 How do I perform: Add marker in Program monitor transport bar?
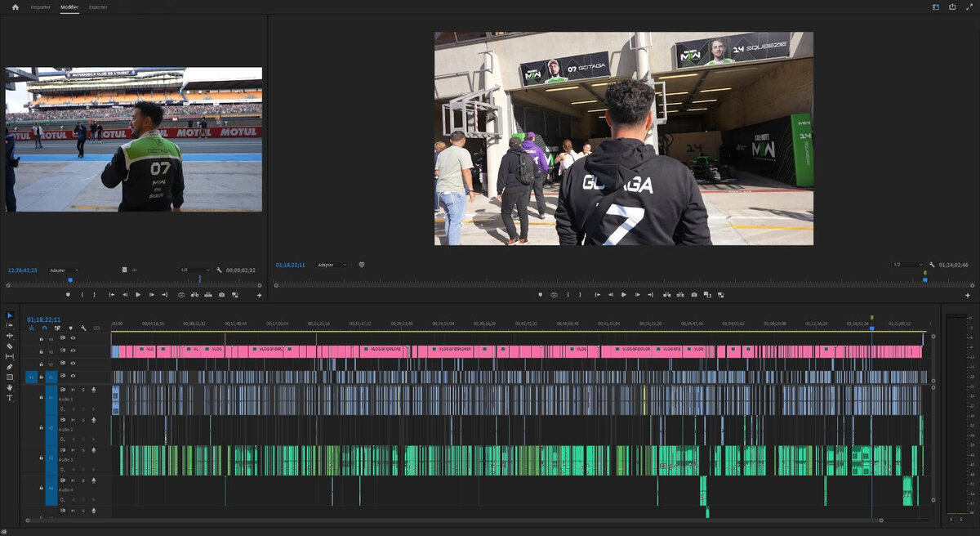click(540, 294)
